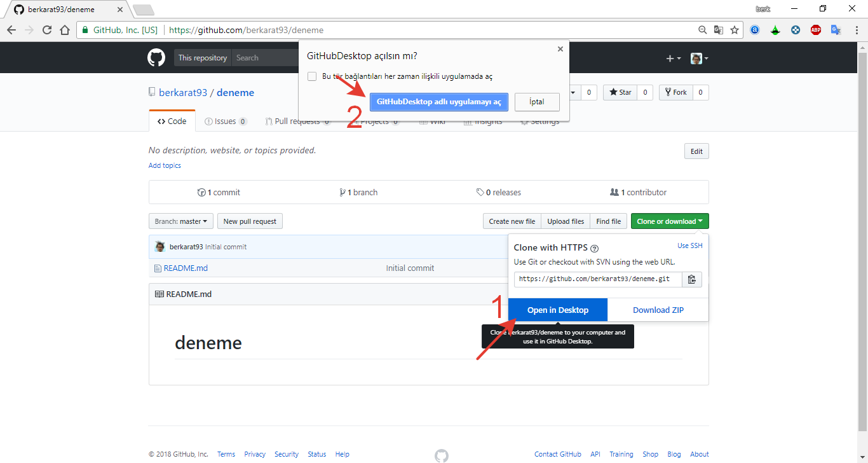Click berkarat93 owner link in repo title
Image resolution: width=868 pixels, height=463 pixels.
183,93
